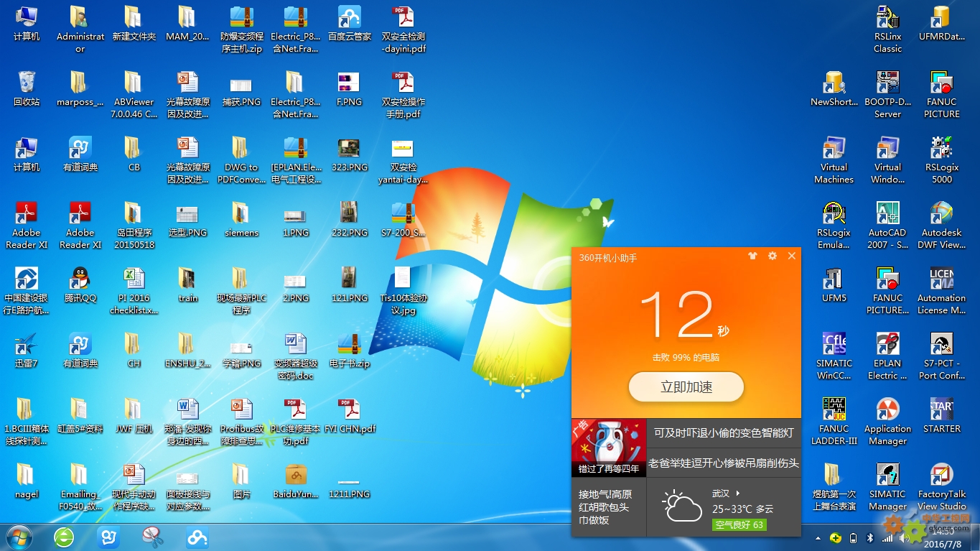Select the FactoryTalk View Studio shortcut
980x551 pixels.
(x=942, y=487)
